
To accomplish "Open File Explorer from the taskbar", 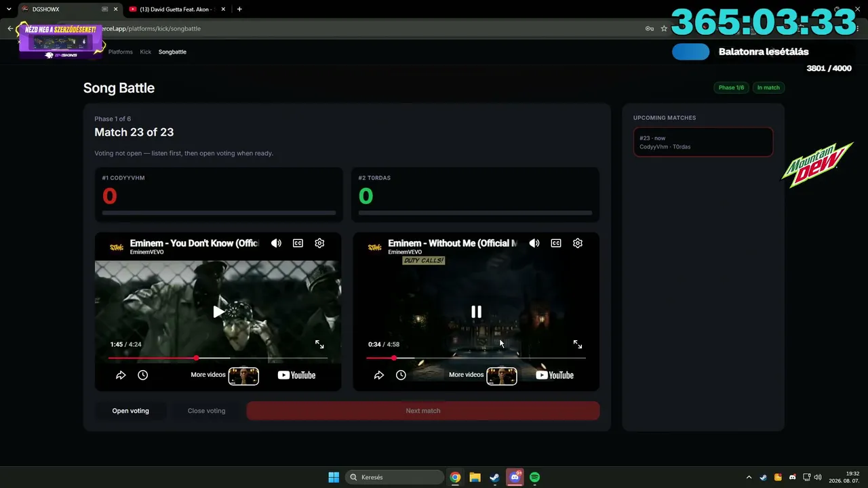I will [475, 477].
